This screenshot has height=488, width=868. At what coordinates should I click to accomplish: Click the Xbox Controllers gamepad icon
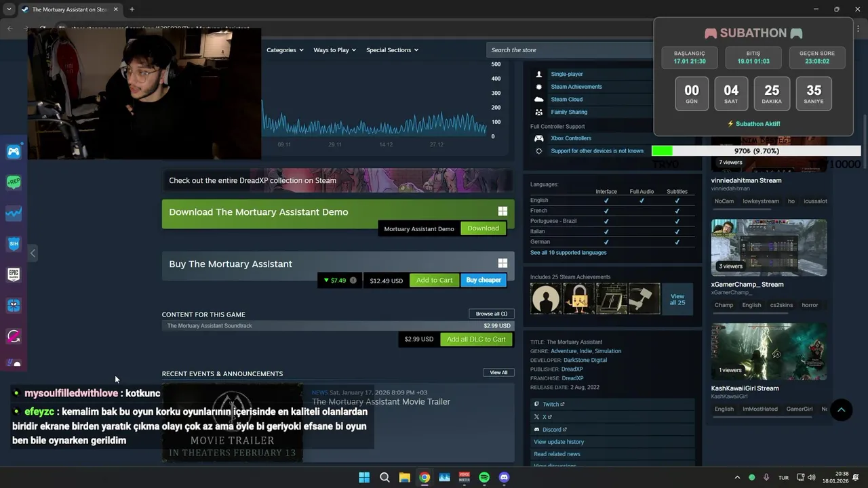tap(539, 138)
